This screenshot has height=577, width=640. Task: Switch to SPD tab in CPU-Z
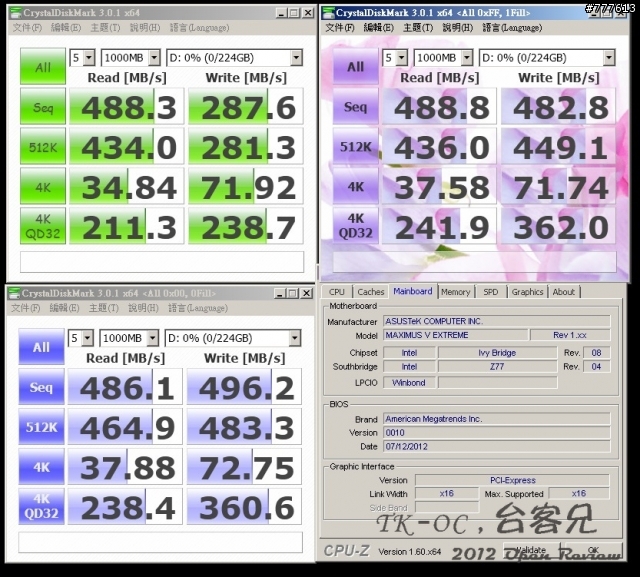click(x=491, y=292)
